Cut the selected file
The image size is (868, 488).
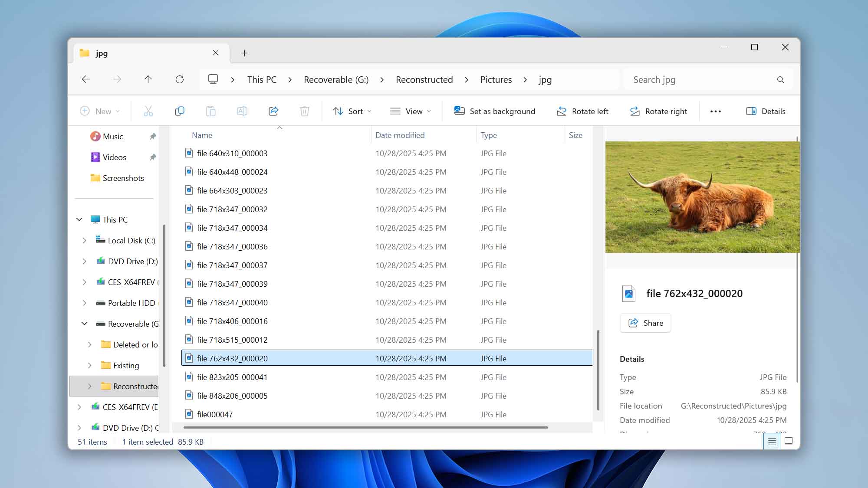click(x=148, y=111)
